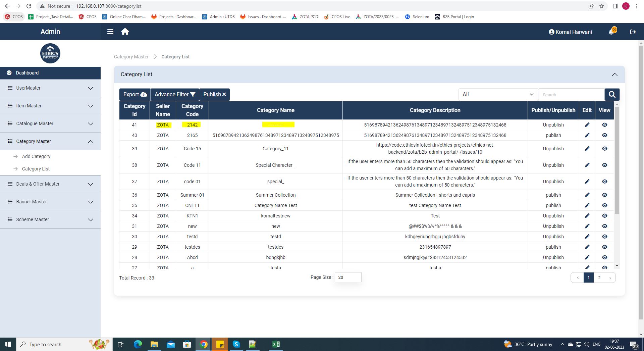View Category_11 row using eye icon
The width and height of the screenshot is (644, 351).
(x=604, y=149)
